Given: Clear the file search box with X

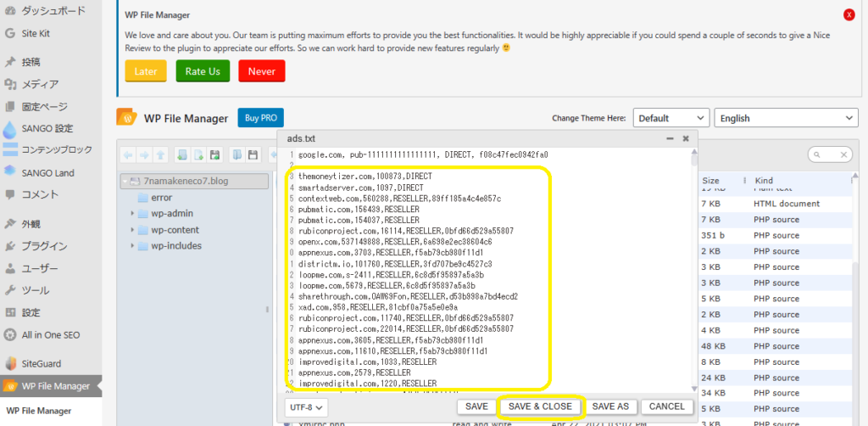Looking at the screenshot, I should [845, 155].
